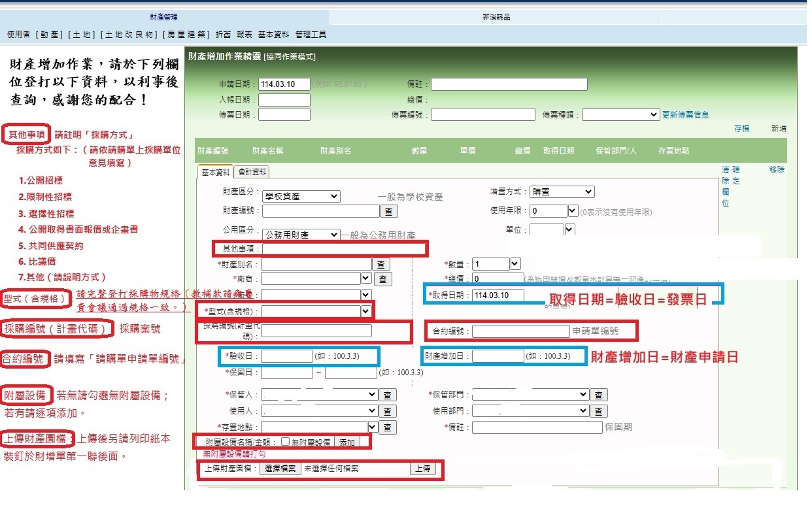Click the 查 button next to 保管人

click(388, 395)
